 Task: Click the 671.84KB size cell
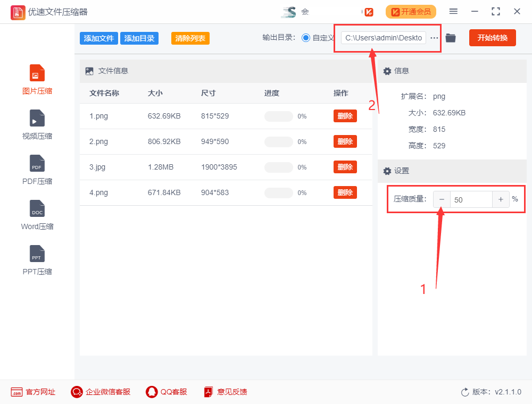click(x=164, y=192)
